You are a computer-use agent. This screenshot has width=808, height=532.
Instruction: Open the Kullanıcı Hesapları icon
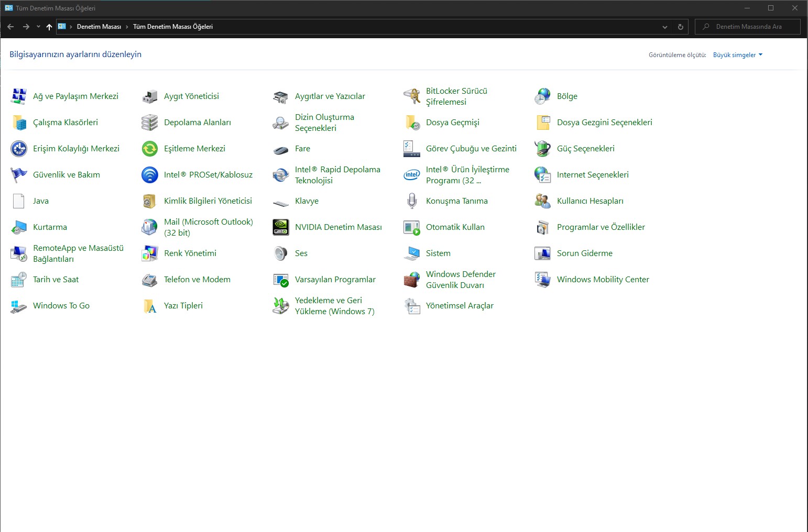pos(543,201)
